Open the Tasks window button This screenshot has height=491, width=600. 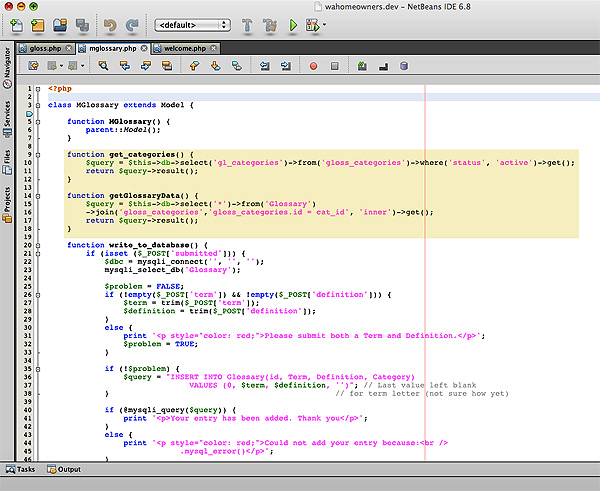click(x=20, y=469)
